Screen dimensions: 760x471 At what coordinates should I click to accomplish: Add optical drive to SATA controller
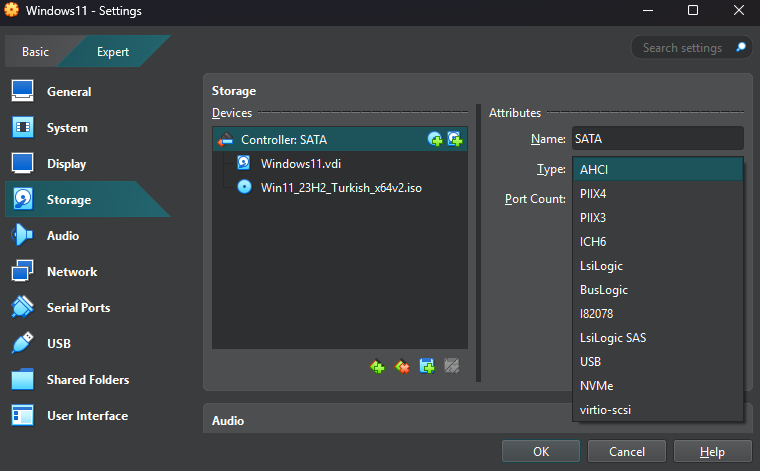click(435, 140)
